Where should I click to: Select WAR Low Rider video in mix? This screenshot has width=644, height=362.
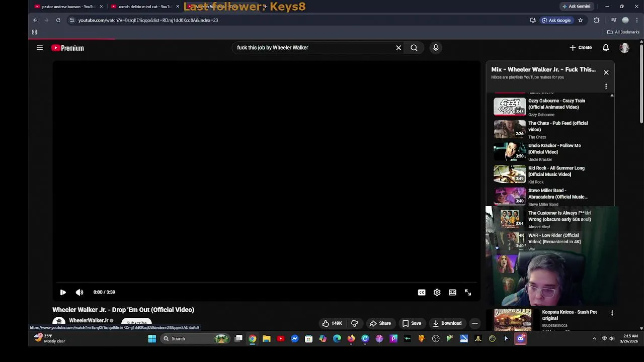551,242
